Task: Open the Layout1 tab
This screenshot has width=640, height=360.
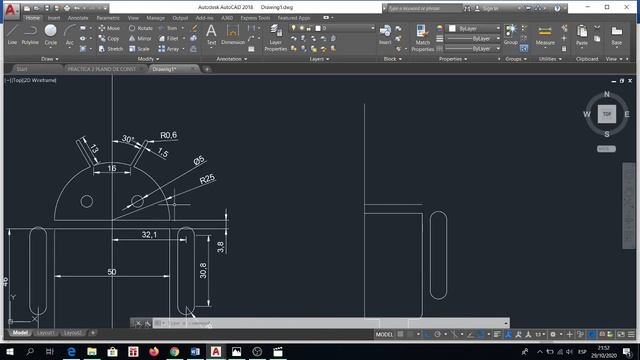Action: point(45,333)
